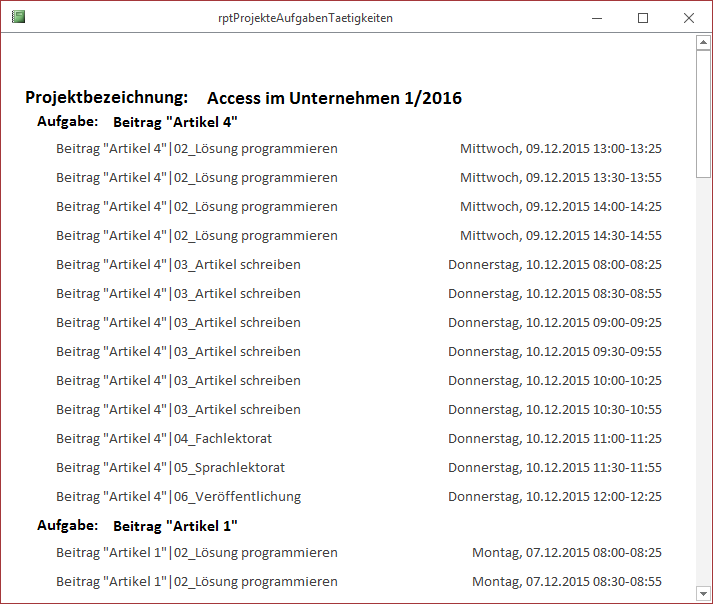Click the 04_Fachlektorat activity row
The image size is (713, 604).
click(164, 439)
